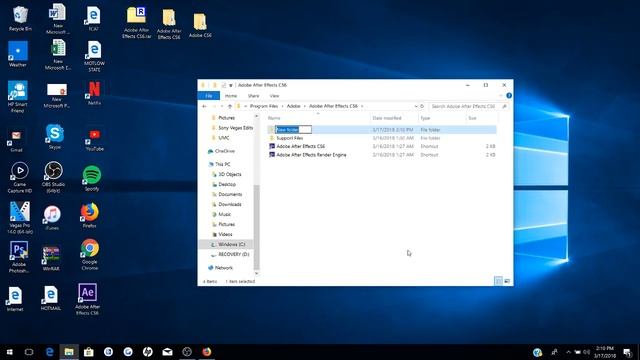Select the Adobe After Effects CS6 desktop shortcut
This screenshot has height=360, width=640.
coord(87,300)
